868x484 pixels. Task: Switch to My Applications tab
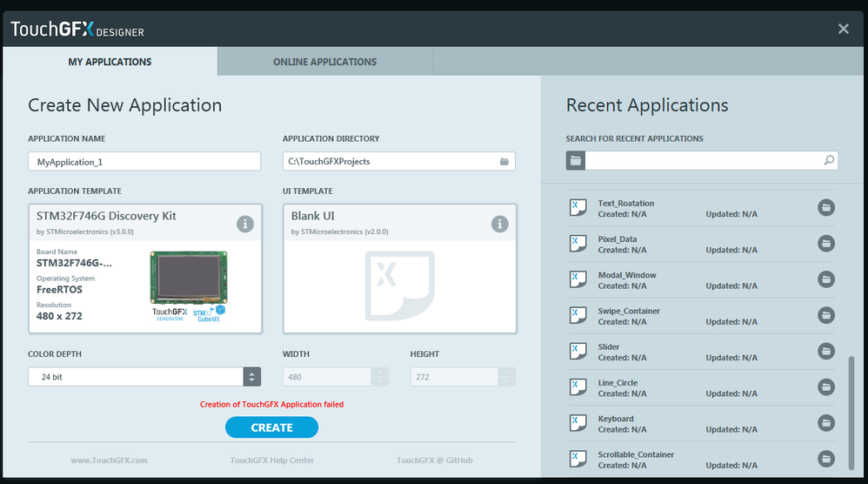pos(110,62)
